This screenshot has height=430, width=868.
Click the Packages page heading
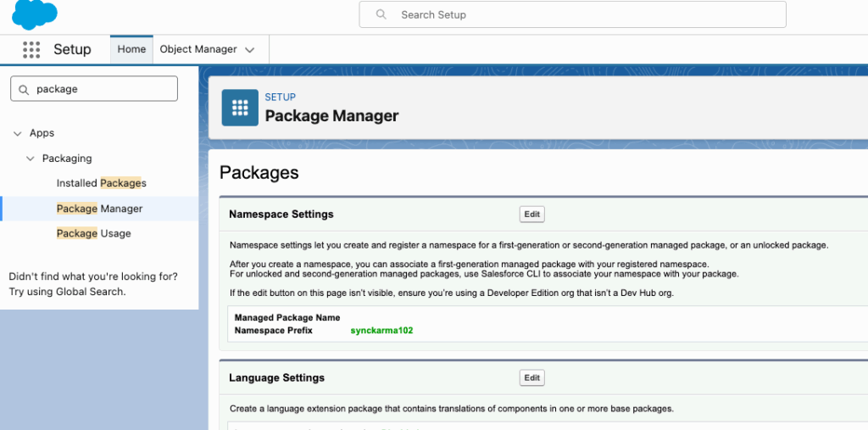tap(259, 172)
